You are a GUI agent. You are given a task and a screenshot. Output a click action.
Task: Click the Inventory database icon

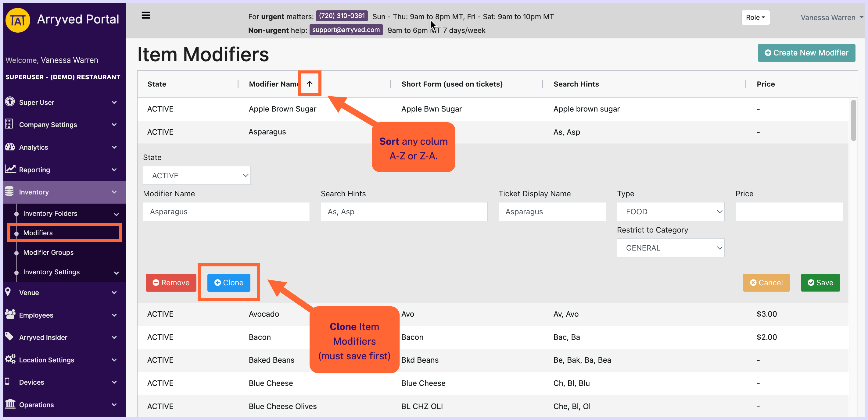click(9, 191)
